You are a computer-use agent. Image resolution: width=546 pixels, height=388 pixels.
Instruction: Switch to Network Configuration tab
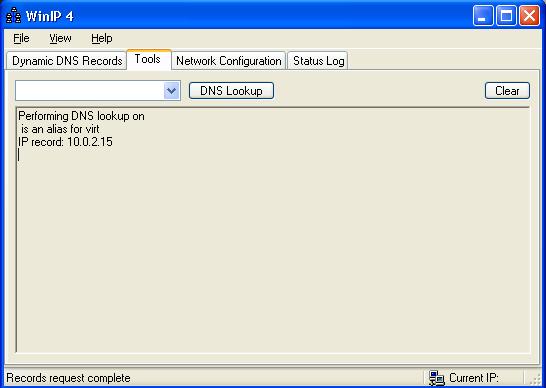229,61
